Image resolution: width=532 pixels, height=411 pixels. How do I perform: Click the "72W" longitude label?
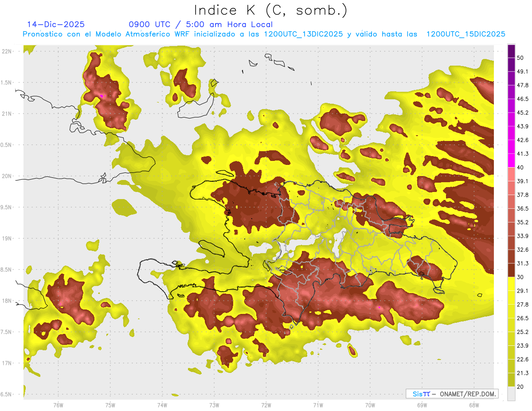point(266,405)
